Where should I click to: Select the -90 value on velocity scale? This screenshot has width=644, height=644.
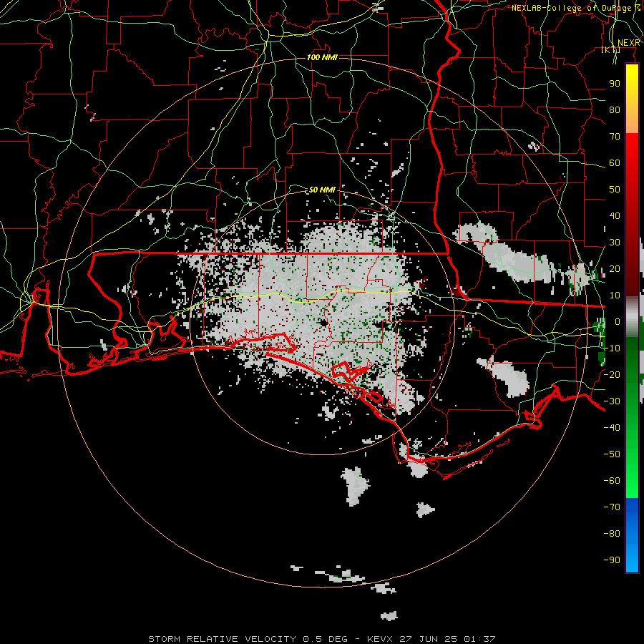[612, 560]
